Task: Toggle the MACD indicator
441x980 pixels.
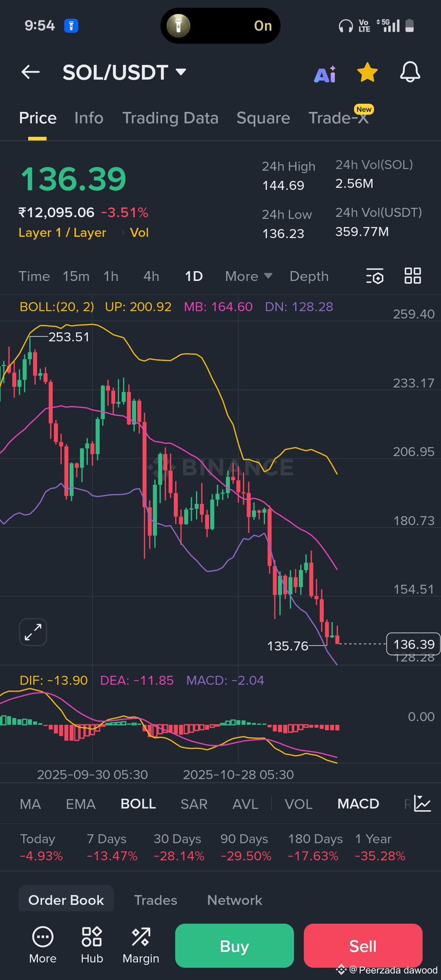Action: [x=358, y=804]
